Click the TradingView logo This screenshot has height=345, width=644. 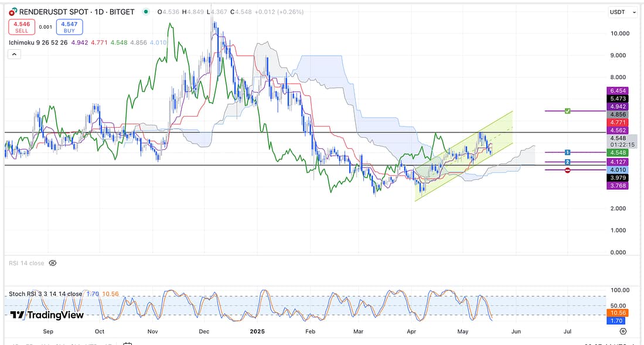click(47, 315)
